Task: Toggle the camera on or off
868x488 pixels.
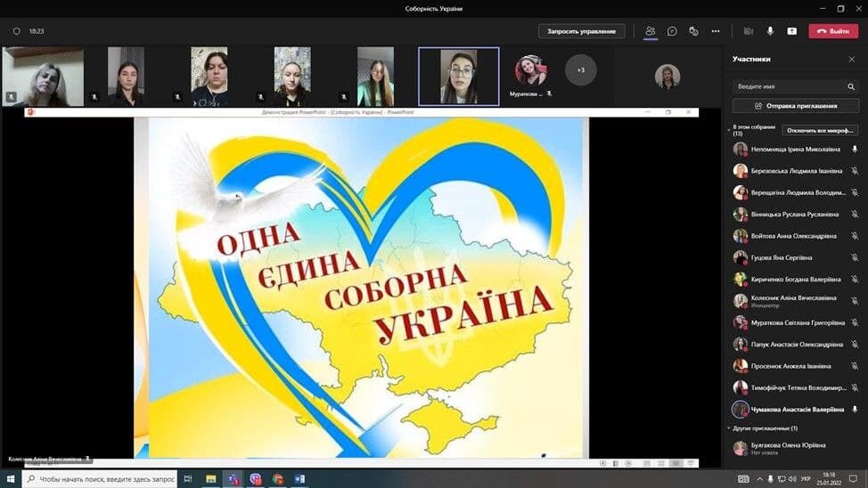Action: coord(749,31)
